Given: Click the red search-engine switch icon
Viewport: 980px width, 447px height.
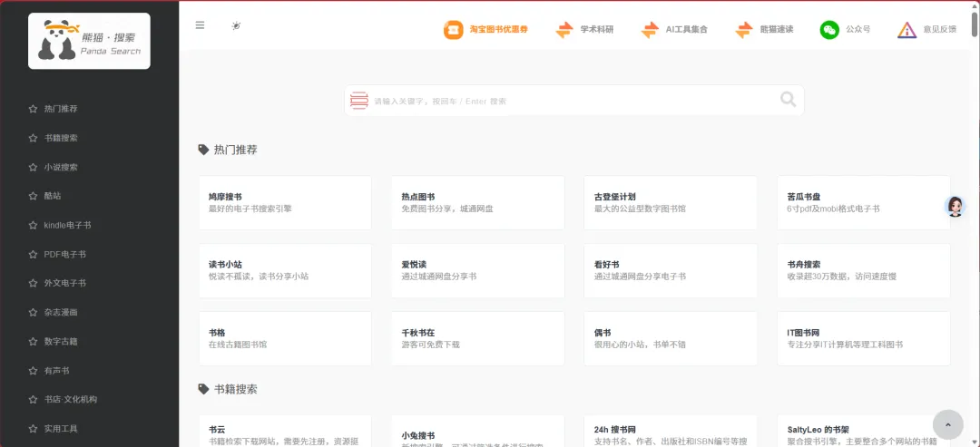Looking at the screenshot, I should (x=358, y=101).
